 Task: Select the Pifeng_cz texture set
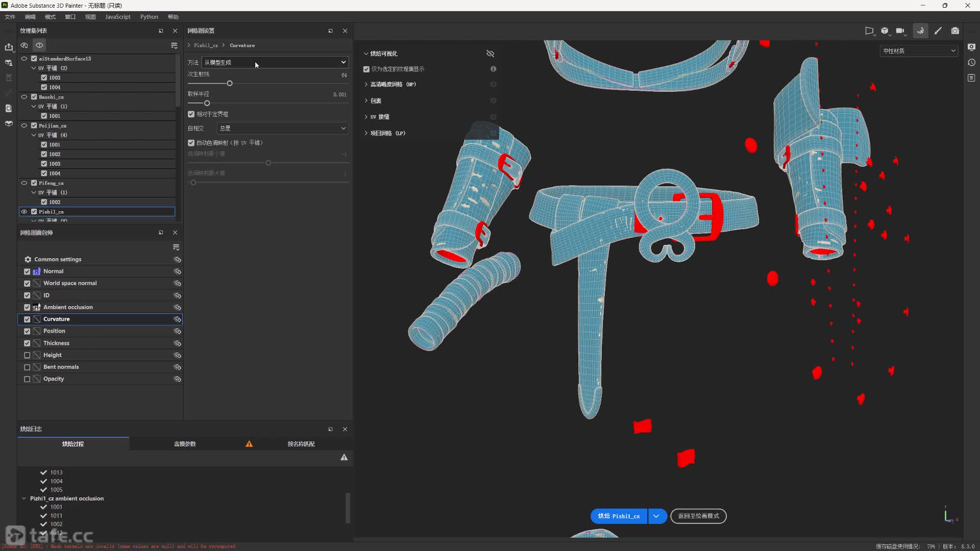click(x=97, y=183)
